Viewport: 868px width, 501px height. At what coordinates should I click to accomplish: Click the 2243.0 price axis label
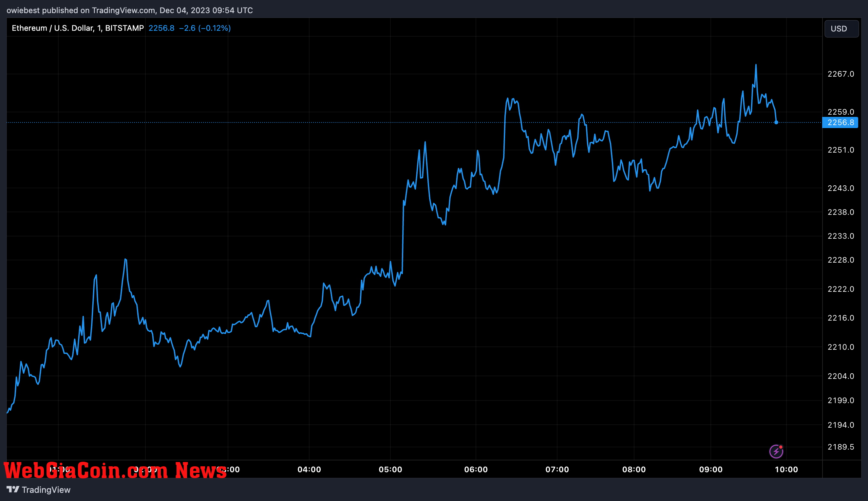tap(840, 188)
